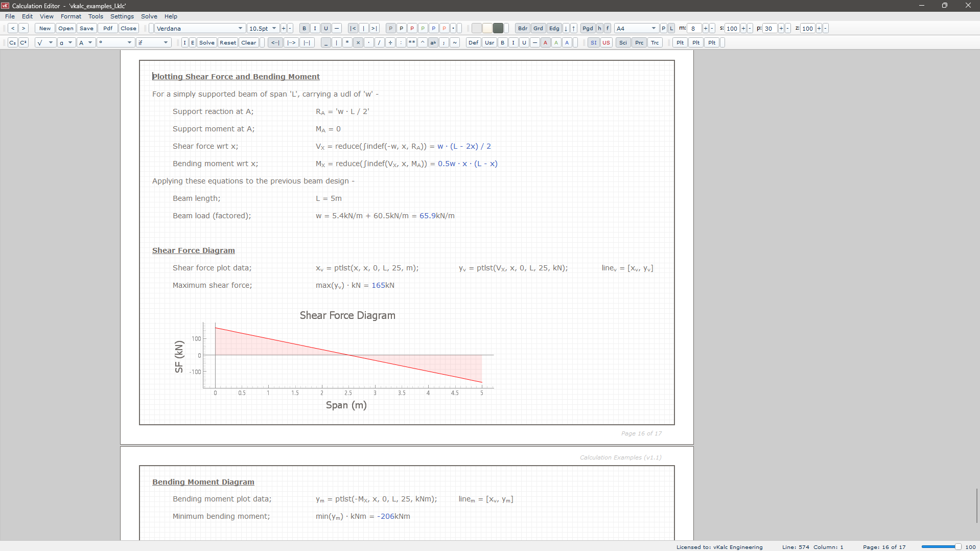The height and width of the screenshot is (551, 980).
Task: Toggle Bold formatting in the font toolbar
Action: [x=305, y=29]
